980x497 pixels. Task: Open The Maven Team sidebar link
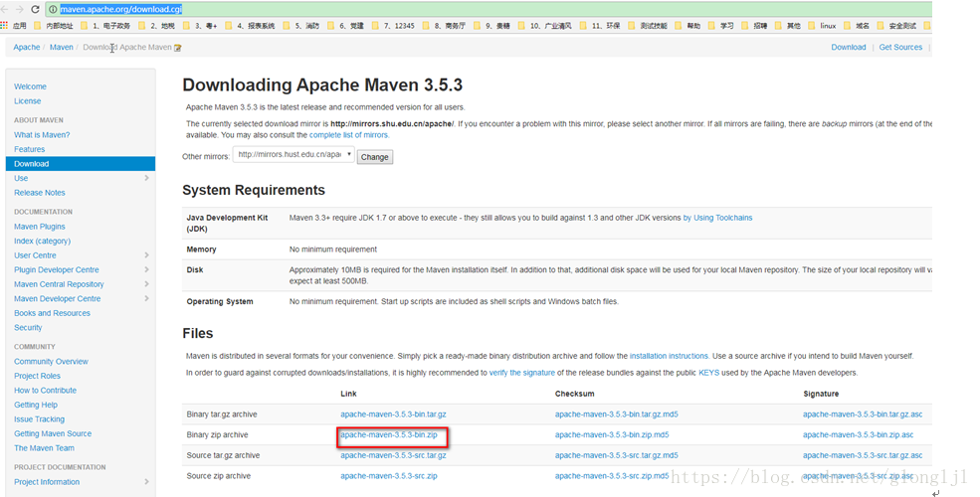coord(44,448)
